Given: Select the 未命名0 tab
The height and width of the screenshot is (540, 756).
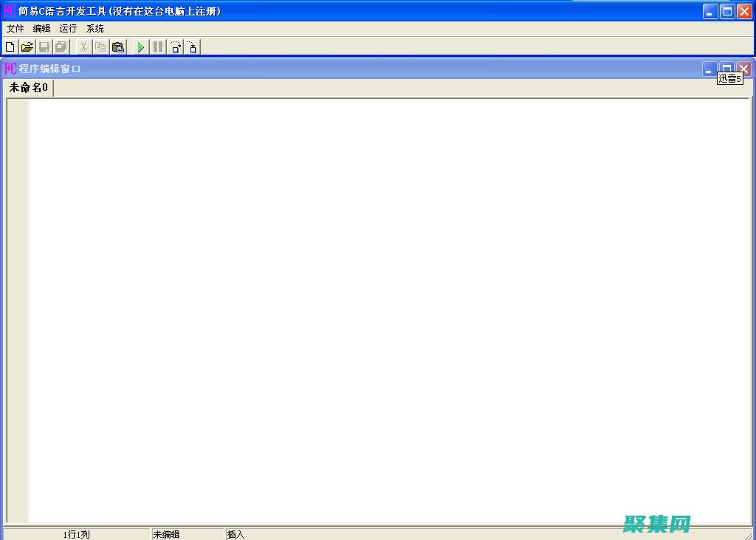Looking at the screenshot, I should 29,88.
